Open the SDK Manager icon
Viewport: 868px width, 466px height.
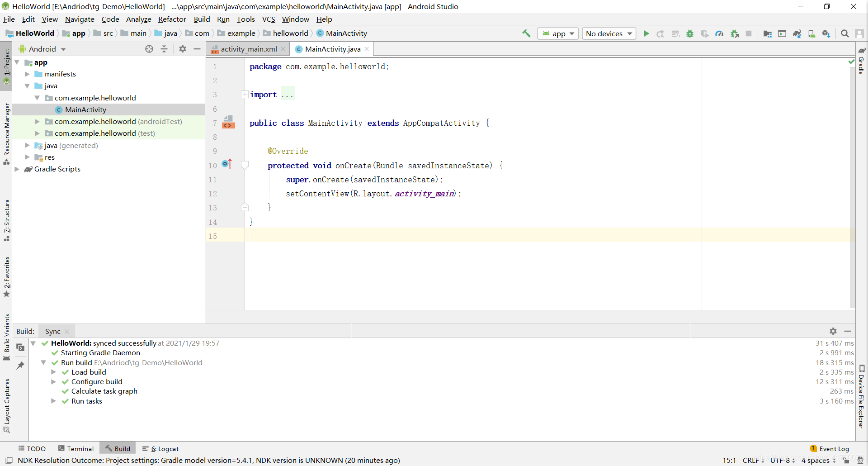click(826, 33)
